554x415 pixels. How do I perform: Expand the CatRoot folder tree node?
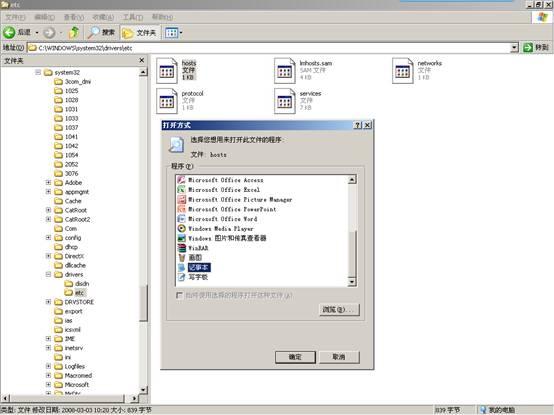point(48,210)
